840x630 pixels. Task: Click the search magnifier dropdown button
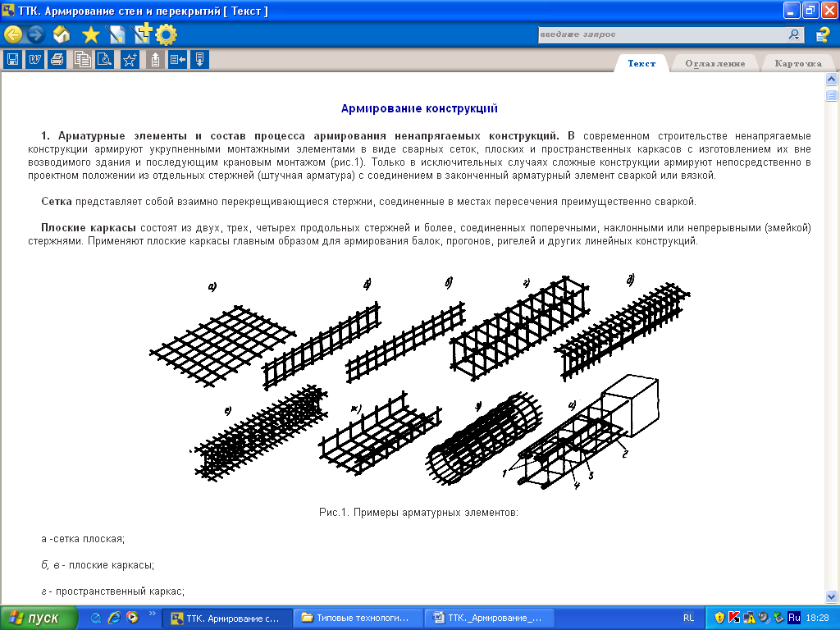click(x=795, y=34)
